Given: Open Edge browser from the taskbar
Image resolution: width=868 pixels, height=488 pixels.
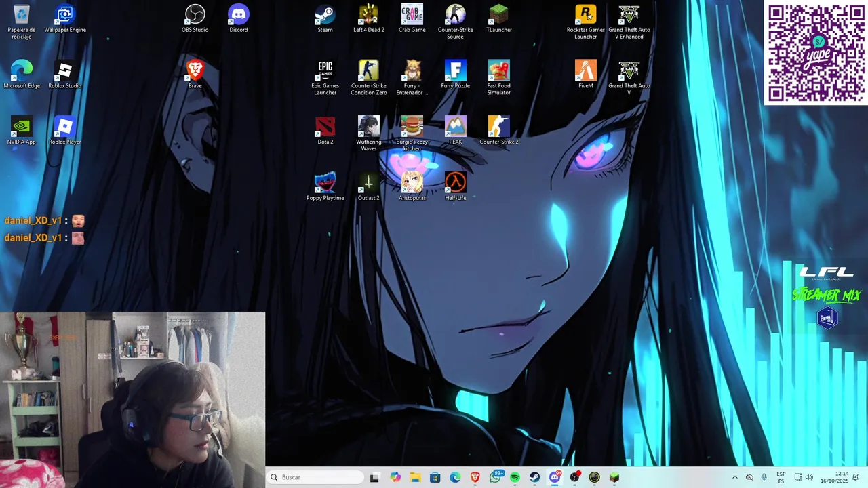Looking at the screenshot, I should point(455,477).
